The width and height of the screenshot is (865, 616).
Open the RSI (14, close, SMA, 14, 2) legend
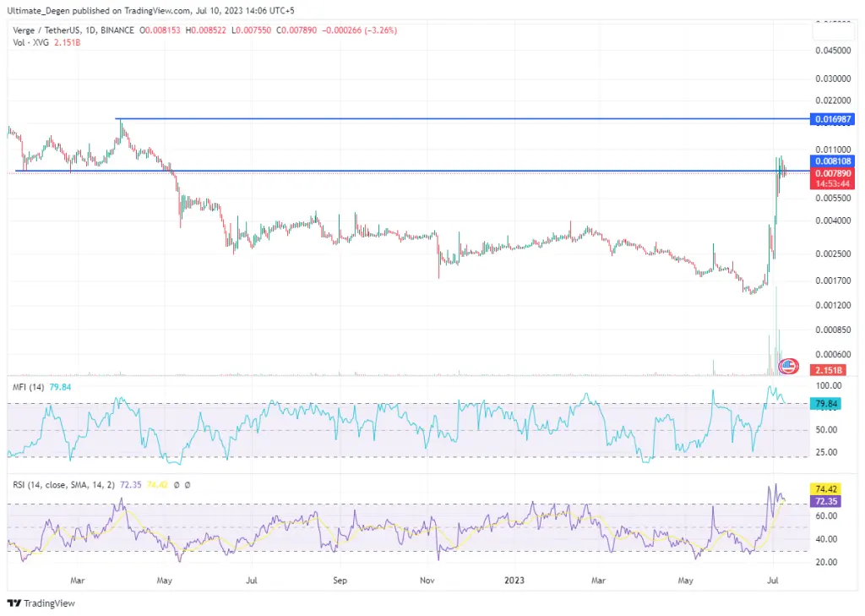pos(63,485)
